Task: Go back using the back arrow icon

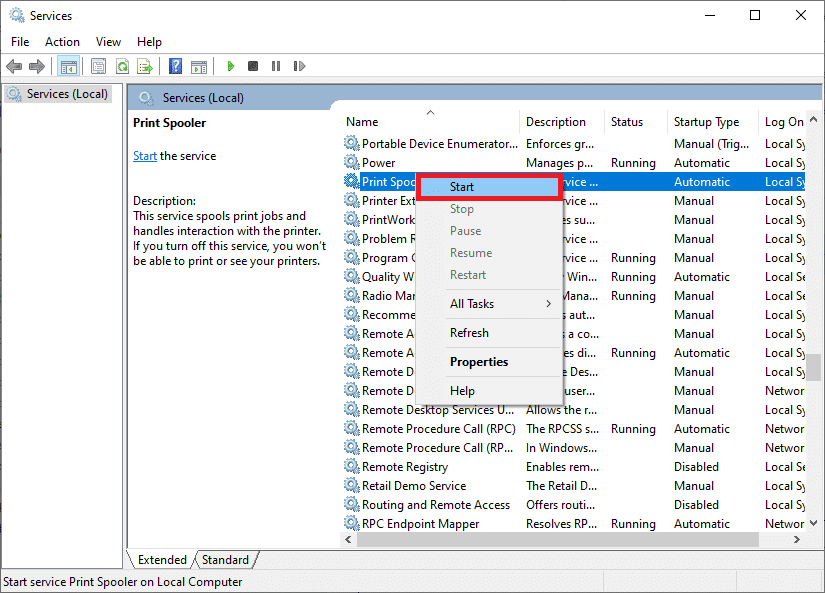Action: tap(14, 66)
